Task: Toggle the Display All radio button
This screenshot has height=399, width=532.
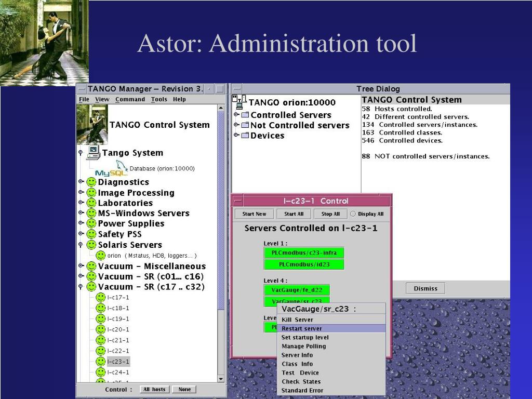Action: pyautogui.click(x=353, y=214)
